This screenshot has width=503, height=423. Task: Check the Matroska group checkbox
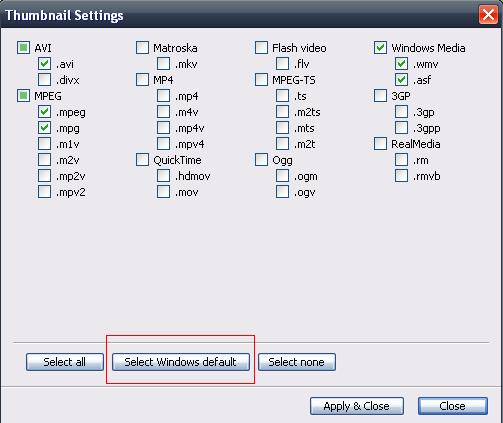click(x=142, y=48)
